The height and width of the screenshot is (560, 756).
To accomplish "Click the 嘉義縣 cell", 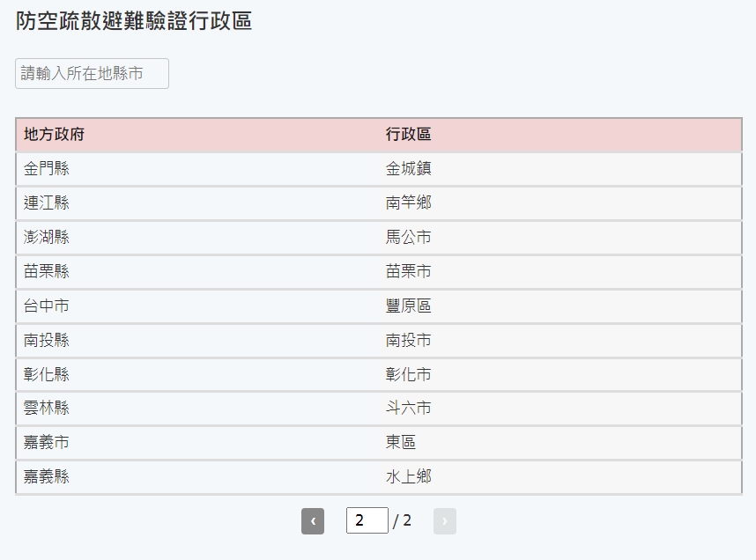I will (47, 477).
